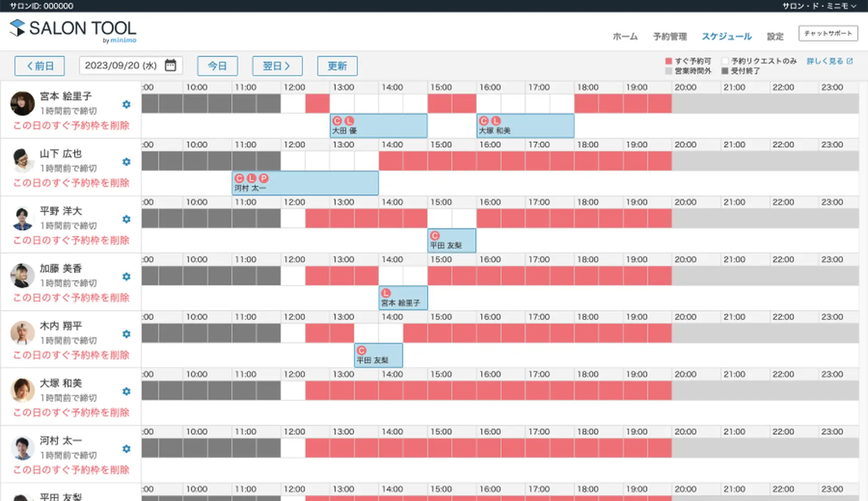
Task: Click the gear icon beside 平野 洋大
Action: (127, 219)
